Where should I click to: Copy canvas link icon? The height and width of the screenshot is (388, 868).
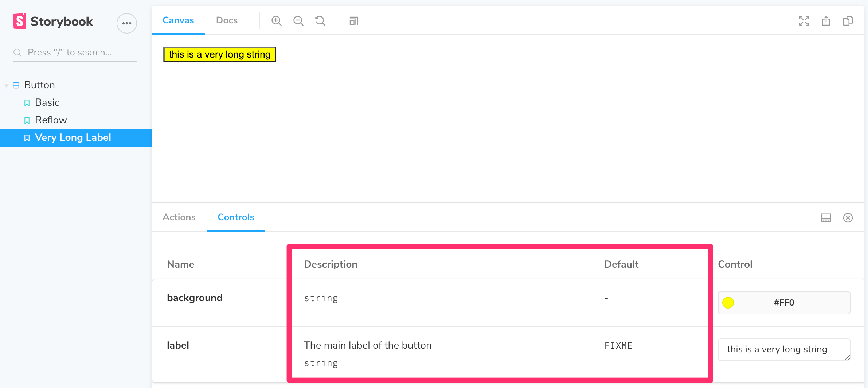tap(848, 21)
